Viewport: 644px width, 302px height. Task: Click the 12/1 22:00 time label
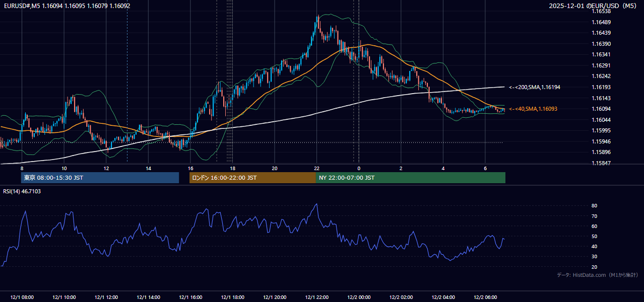pos(316,297)
